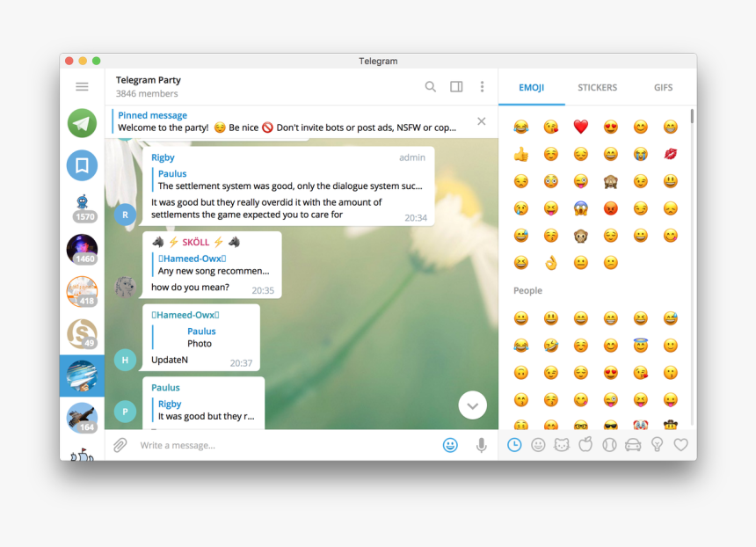Toggle the emoji panel smiley button
Viewport: 756px width, 547px height.
450,445
